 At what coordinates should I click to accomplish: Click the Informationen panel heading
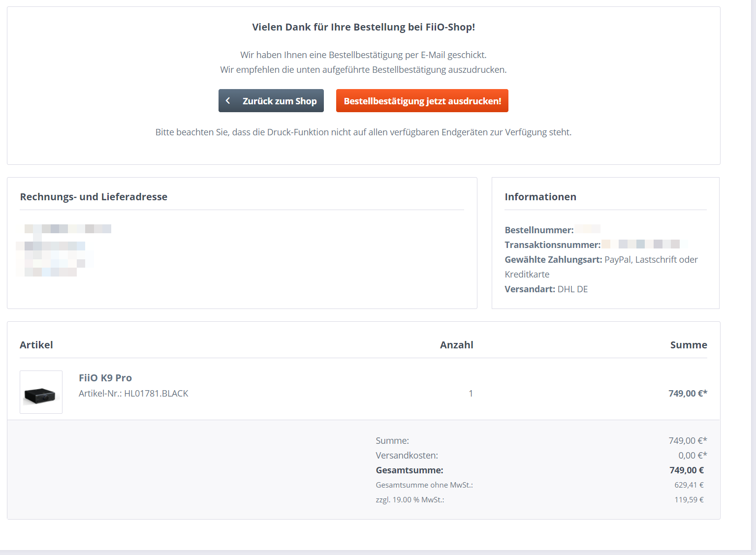[x=540, y=197]
